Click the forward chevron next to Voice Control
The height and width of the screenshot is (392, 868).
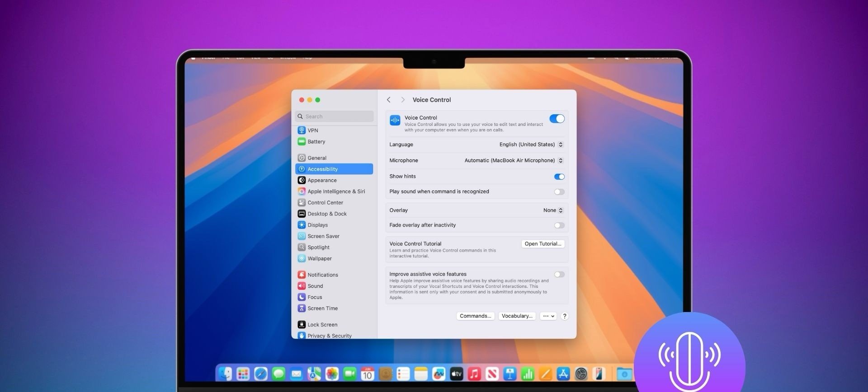coord(403,100)
